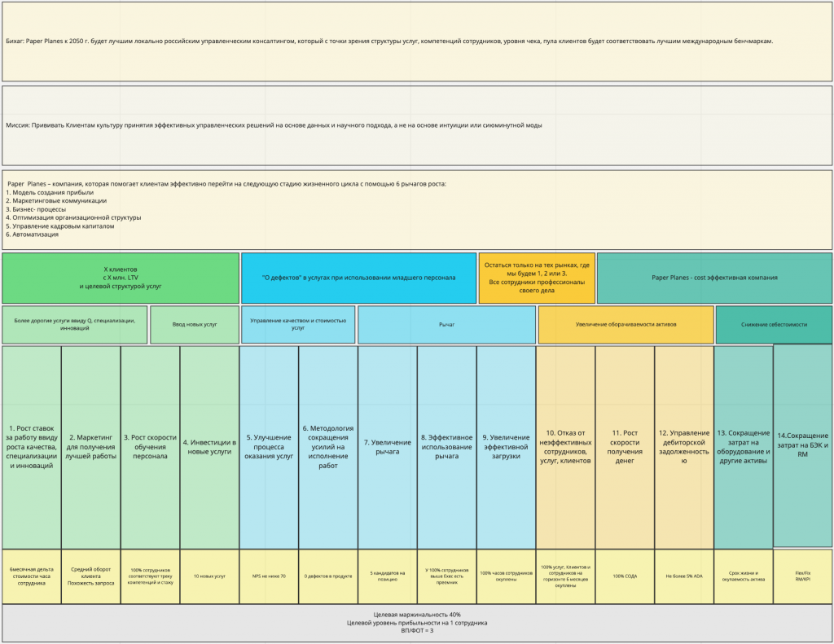Click '4. Инвестиции в новые услуги' column
This screenshot has height=644, width=834.
click(x=209, y=447)
